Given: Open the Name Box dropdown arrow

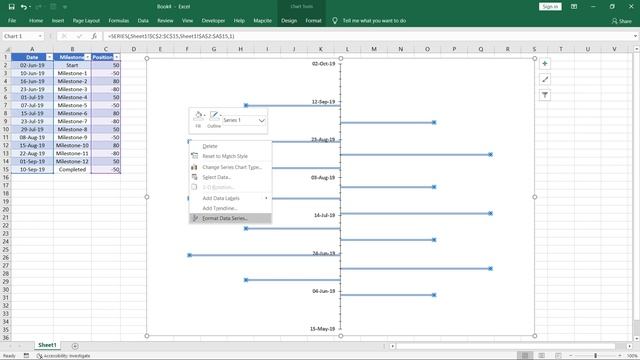Looking at the screenshot, I should point(40,36).
